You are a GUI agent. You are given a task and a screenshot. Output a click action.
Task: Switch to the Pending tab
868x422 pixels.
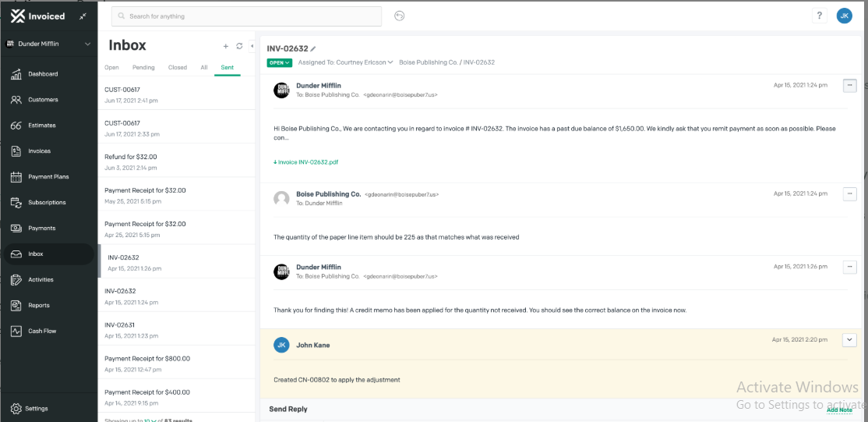(143, 68)
